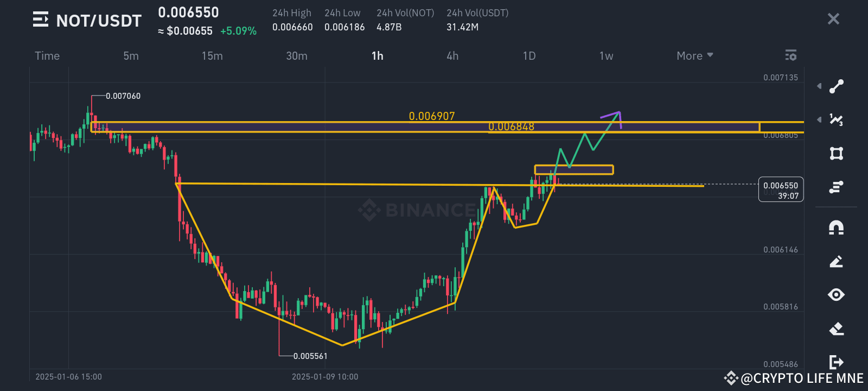Toggle visibility of chart drawings with eye icon
Image resolution: width=868 pixels, height=391 pixels.
[x=836, y=295]
